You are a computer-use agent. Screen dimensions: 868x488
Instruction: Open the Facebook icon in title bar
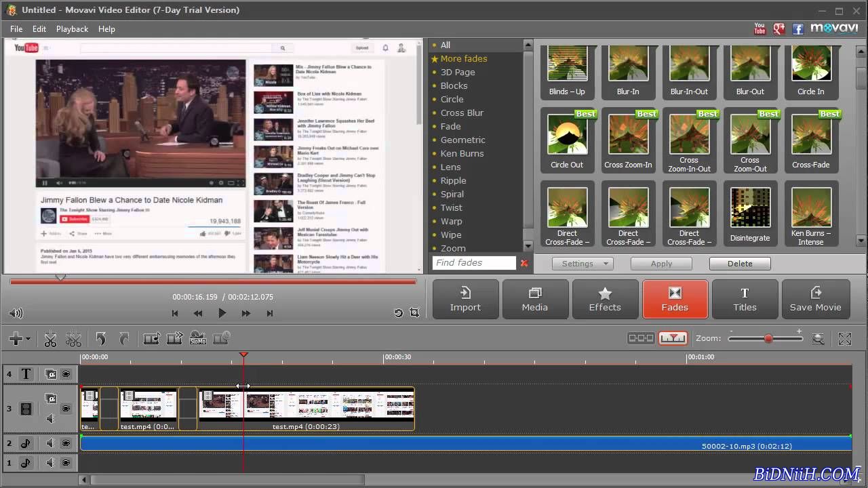click(x=798, y=28)
